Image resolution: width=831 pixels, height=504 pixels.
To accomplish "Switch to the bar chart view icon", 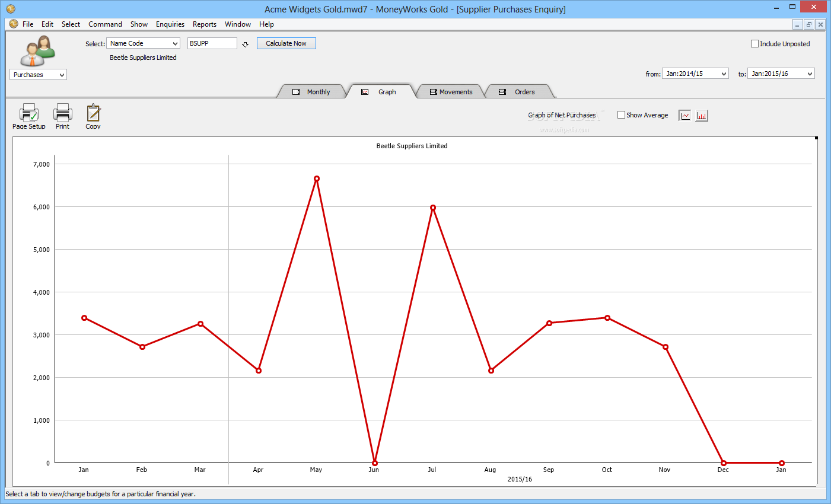I will [702, 116].
